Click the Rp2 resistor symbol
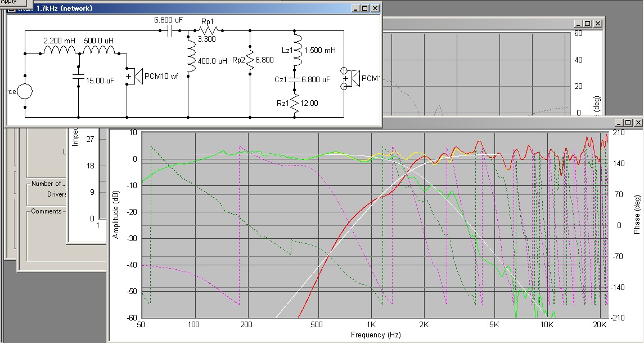The height and width of the screenshot is (343, 644). (250, 60)
